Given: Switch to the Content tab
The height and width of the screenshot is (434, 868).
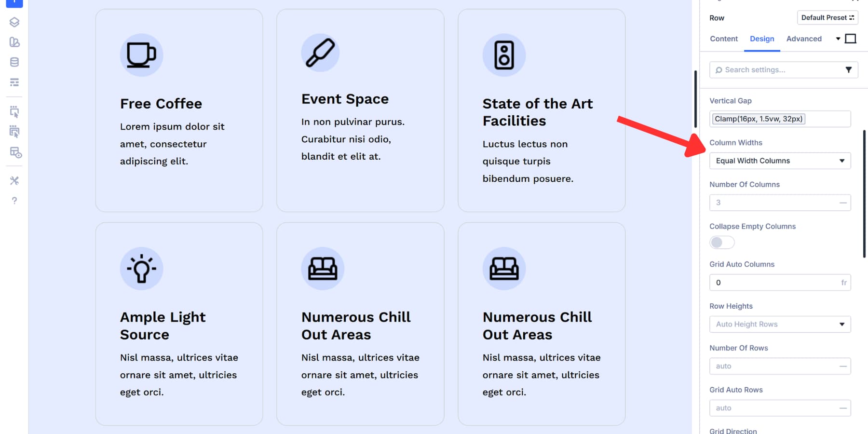Looking at the screenshot, I should 723,39.
